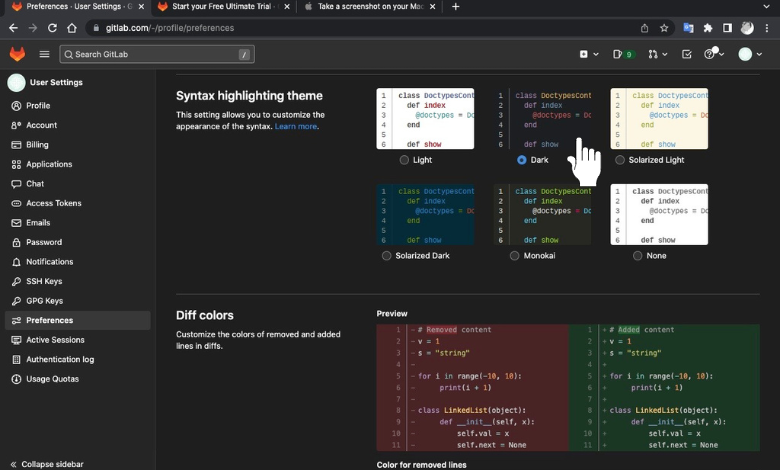Viewport: 780px width, 470px height.
Task: Click the Notifications bell icon
Action: coord(16,262)
